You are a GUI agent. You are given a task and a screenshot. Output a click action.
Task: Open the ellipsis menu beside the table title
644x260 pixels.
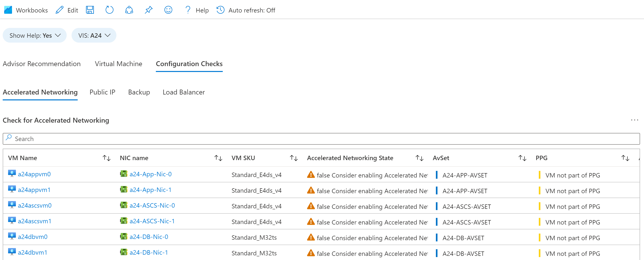634,120
